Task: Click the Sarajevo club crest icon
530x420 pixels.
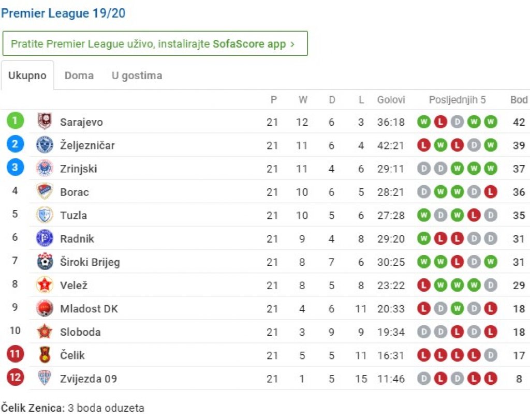Action: coord(45,122)
